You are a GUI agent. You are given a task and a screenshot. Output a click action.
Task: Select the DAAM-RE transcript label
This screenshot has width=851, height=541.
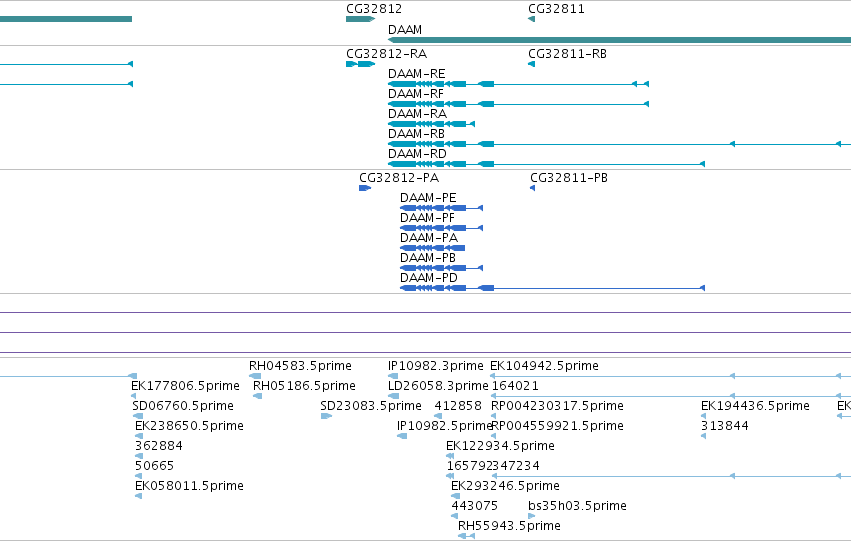(416, 74)
